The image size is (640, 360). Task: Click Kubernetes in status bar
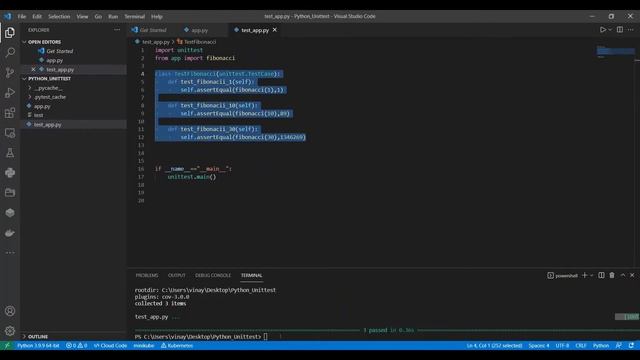(x=177, y=345)
